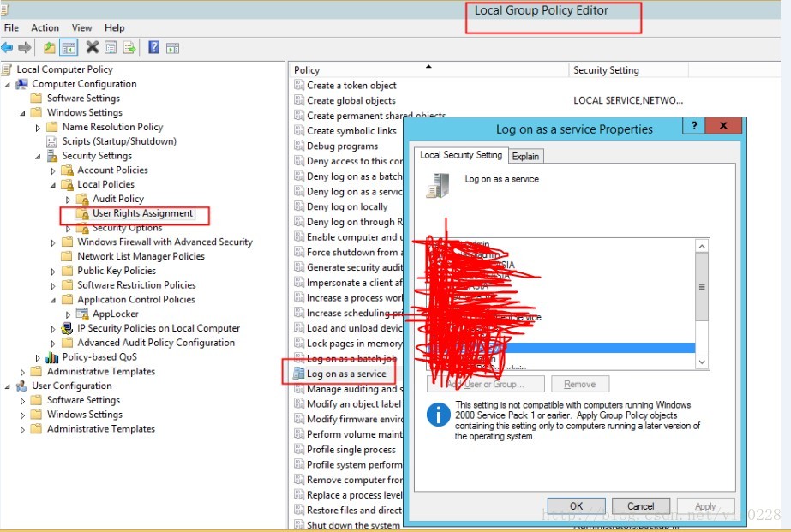Click the User Configuration node icon

[x=21, y=386]
